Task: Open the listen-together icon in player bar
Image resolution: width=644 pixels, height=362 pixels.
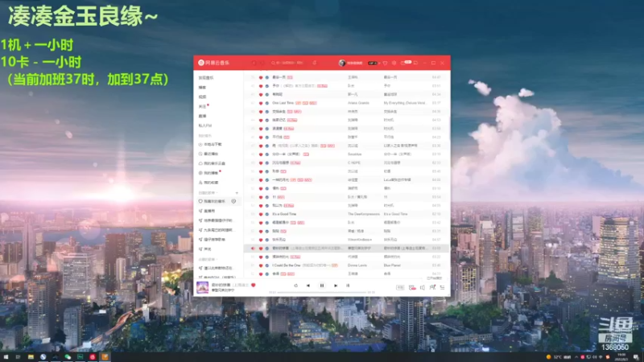Action: click(x=432, y=288)
